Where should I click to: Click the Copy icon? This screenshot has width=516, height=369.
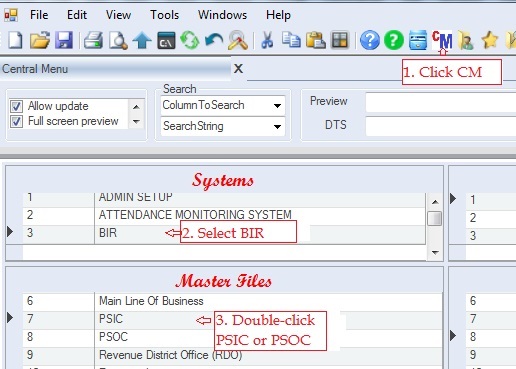(291, 40)
